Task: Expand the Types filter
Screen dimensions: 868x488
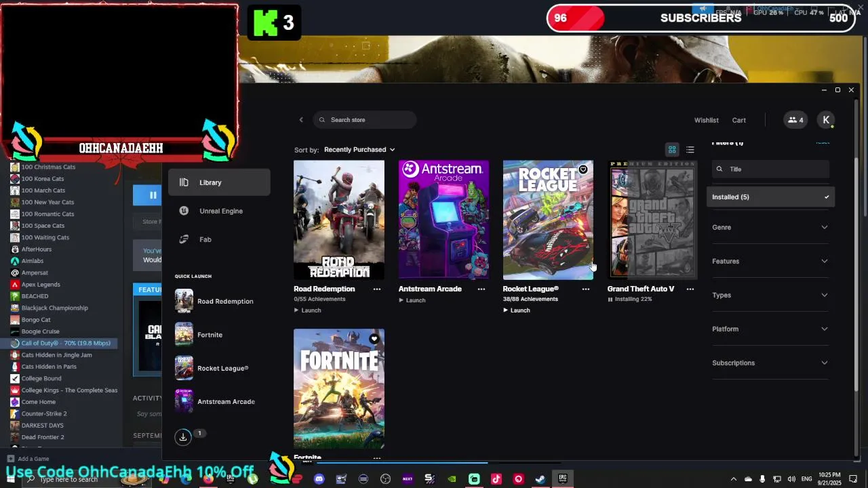Action: (x=770, y=296)
